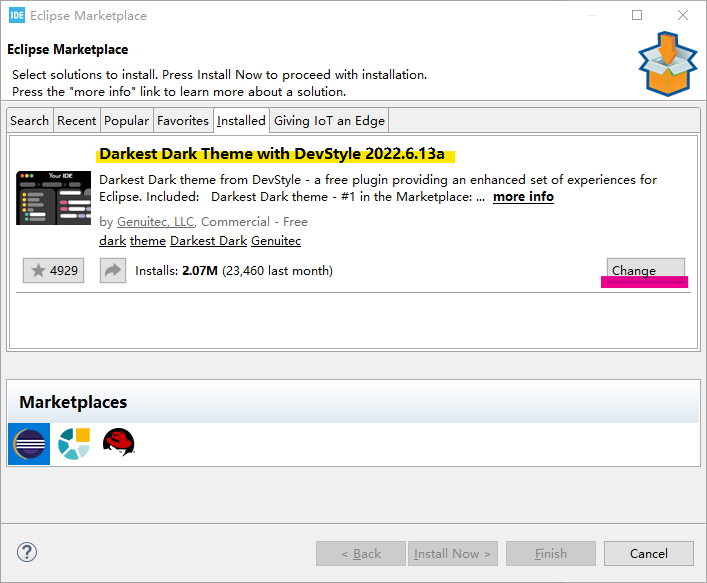This screenshot has width=707, height=583.
Task: Open Giving IoT an Edge tab
Action: [x=330, y=120]
